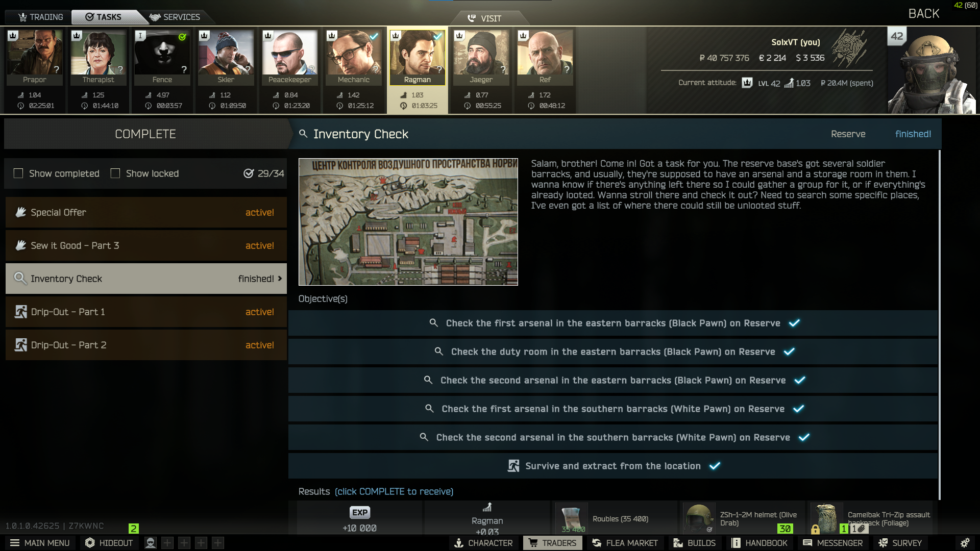
Task: Enable the Show locked checkbox
Action: point(115,173)
